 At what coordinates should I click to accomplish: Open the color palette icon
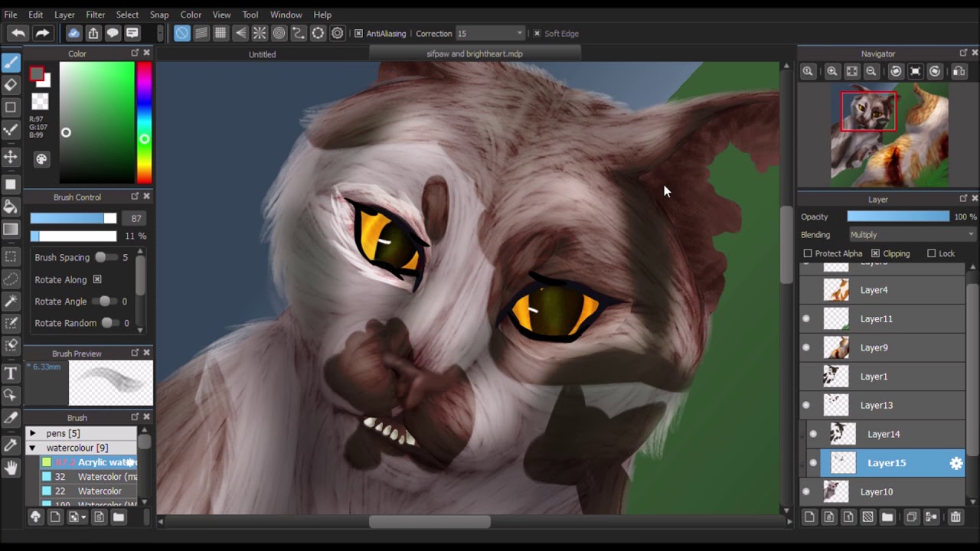click(x=41, y=158)
